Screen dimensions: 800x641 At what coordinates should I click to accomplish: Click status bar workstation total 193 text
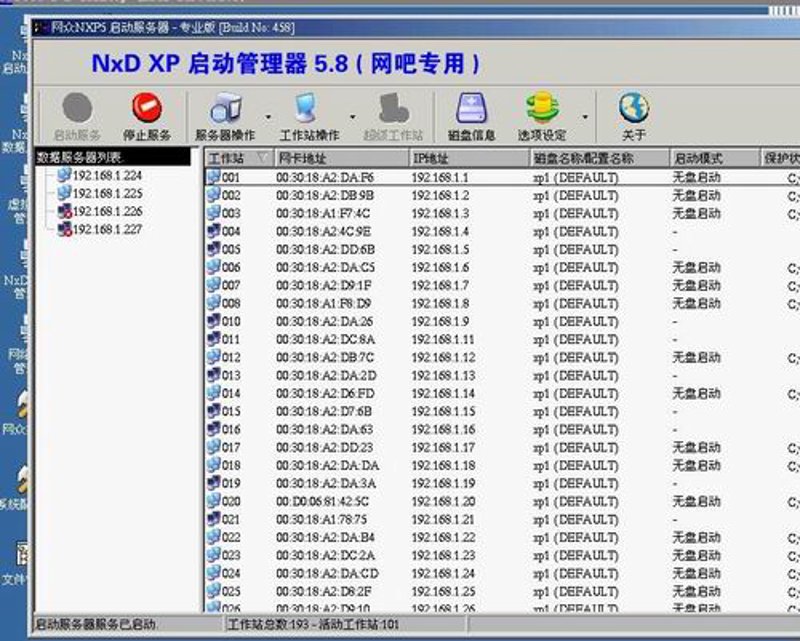(313, 625)
